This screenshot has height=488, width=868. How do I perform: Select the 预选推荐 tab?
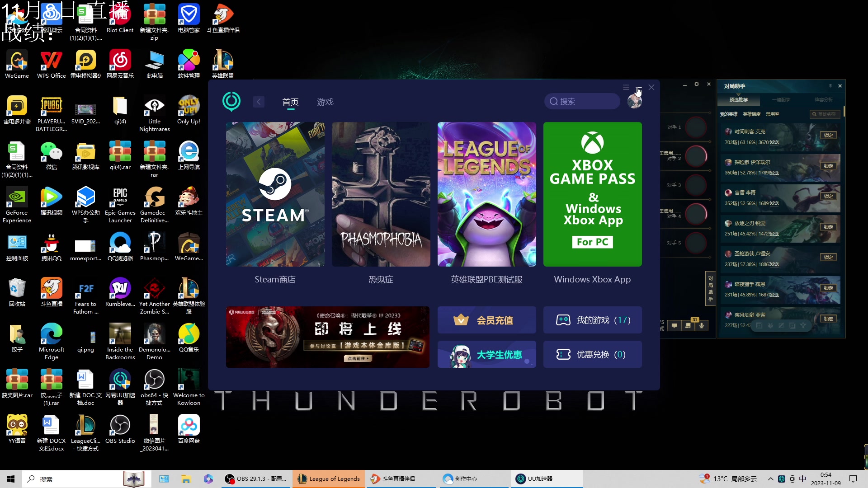[738, 99]
